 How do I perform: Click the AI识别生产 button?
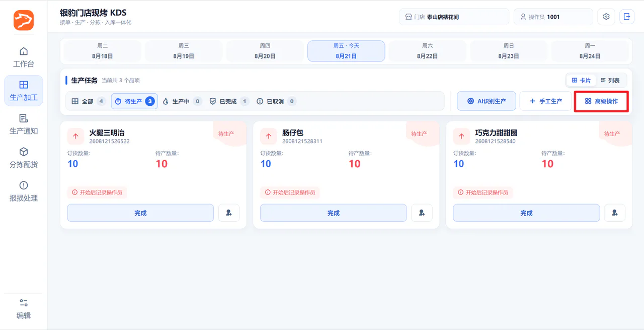click(x=487, y=101)
